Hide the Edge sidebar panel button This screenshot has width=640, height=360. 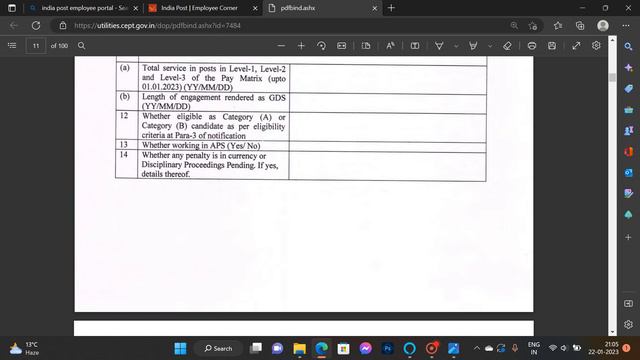[629, 303]
